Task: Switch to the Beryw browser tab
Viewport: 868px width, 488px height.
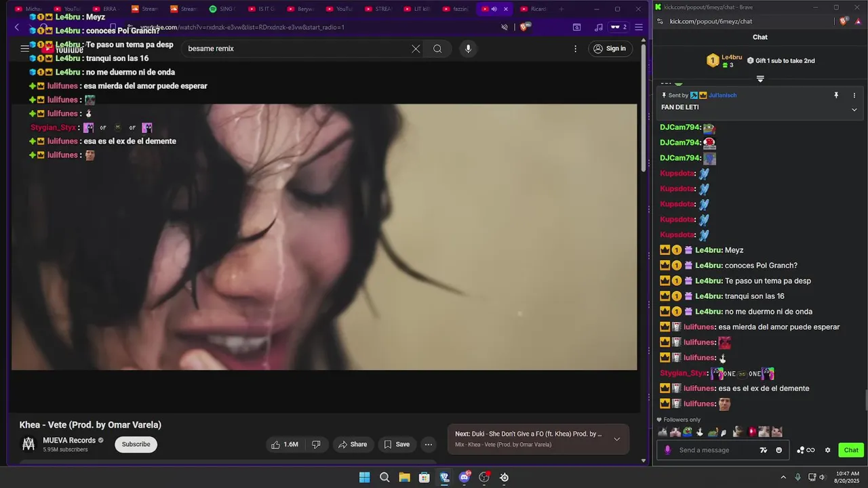Action: 304,9
